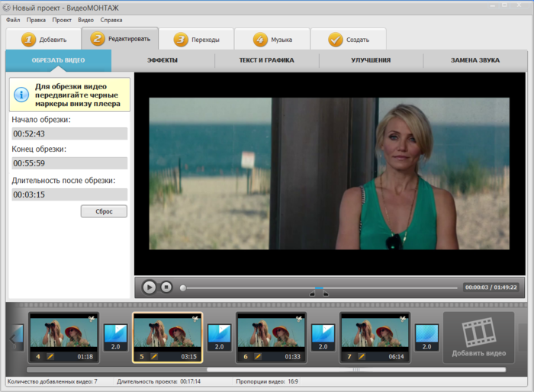Switch to the Эффекты tab
The image size is (534, 392).
click(162, 59)
